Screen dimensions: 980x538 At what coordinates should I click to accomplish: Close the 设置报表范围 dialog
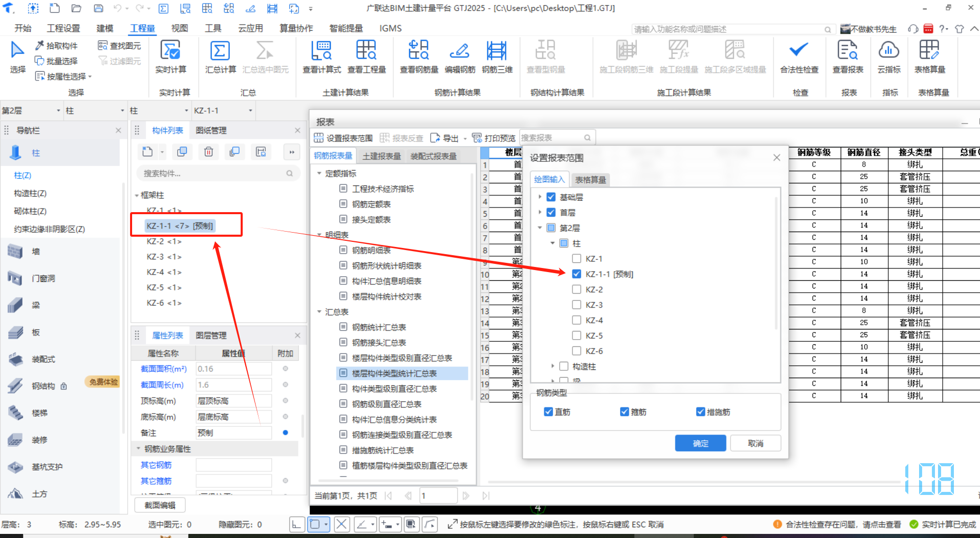[x=777, y=158]
